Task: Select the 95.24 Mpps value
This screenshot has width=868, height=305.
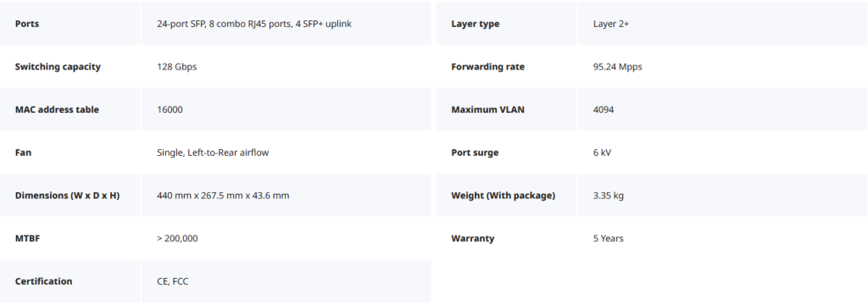Action: click(618, 66)
